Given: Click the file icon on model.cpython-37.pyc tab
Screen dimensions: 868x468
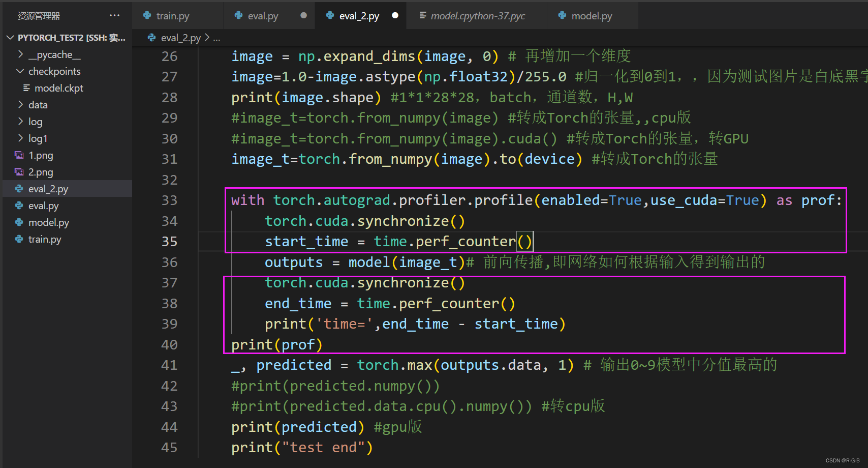Looking at the screenshot, I should coord(422,16).
